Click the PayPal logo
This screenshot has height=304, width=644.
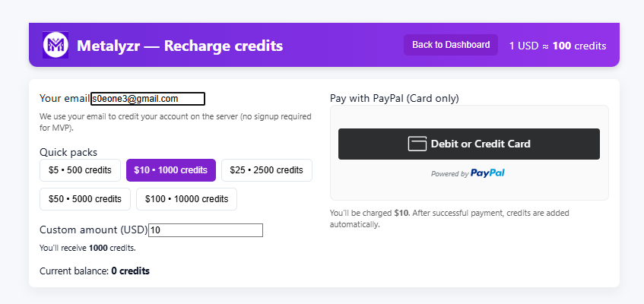(487, 173)
